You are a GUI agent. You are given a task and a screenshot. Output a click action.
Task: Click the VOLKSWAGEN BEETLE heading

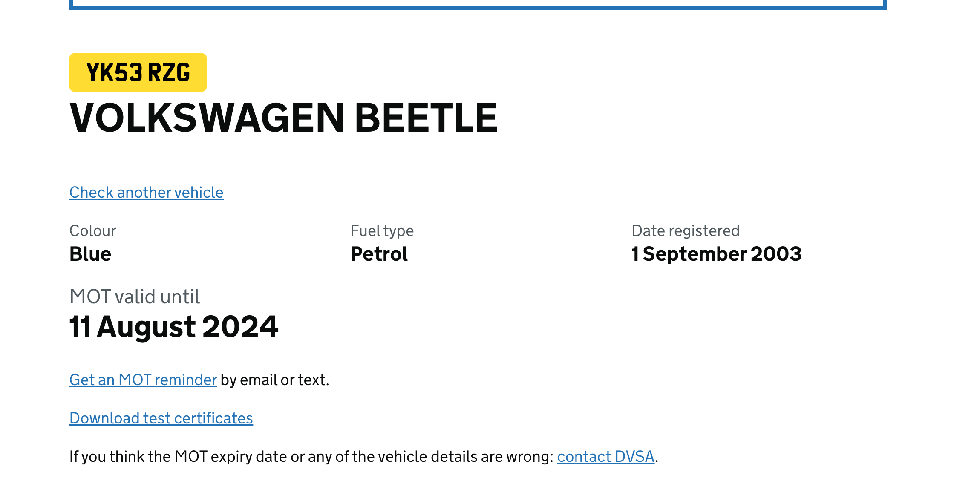pyautogui.click(x=283, y=118)
